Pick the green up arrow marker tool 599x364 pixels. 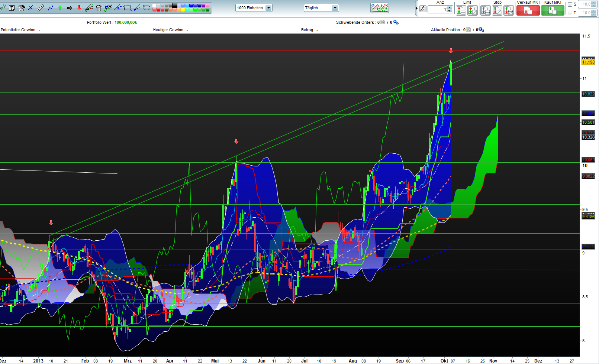pos(60,8)
